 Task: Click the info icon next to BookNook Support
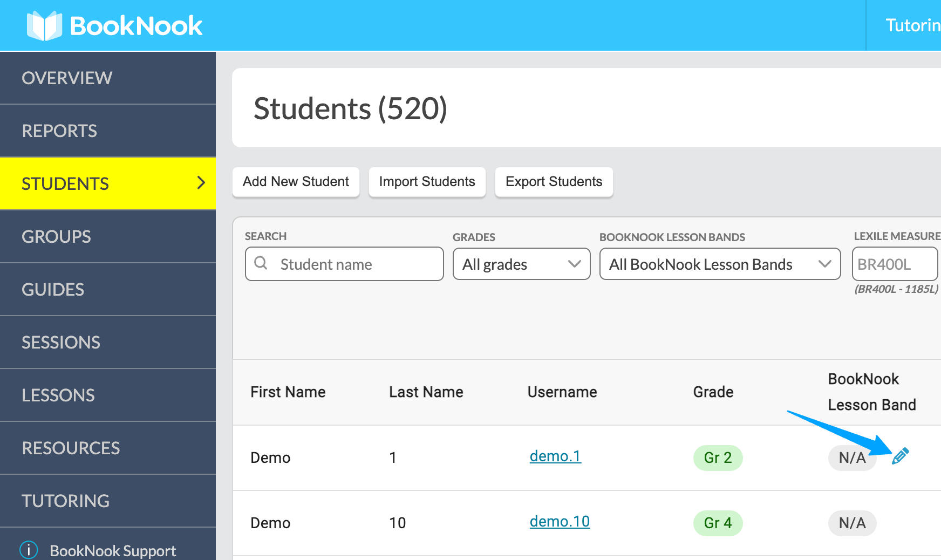click(x=28, y=549)
